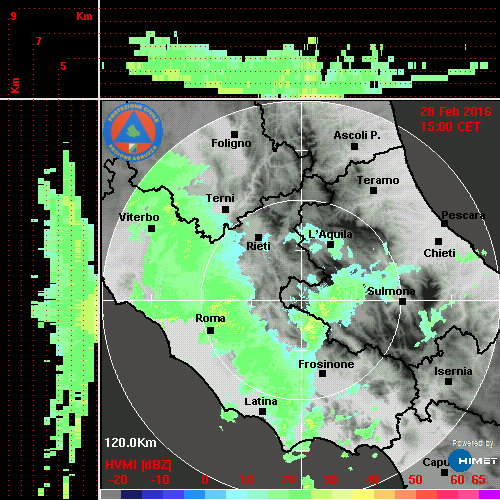Click the Foligno city label

[x=231, y=143]
